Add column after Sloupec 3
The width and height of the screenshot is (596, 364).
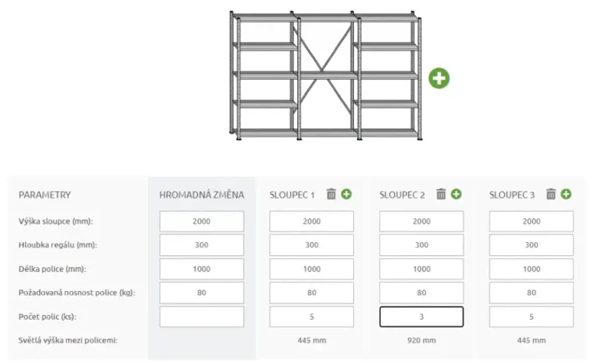click(567, 194)
